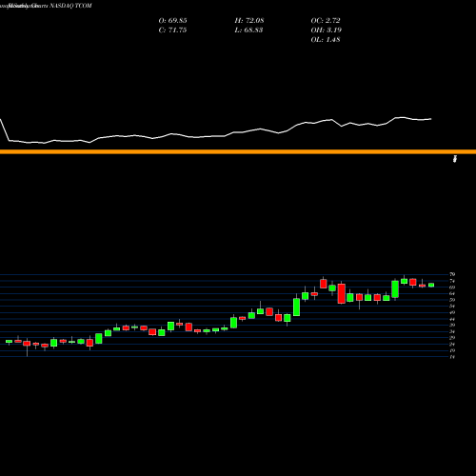This screenshot has height=476, width=476.
Task: Click the OH: 3.19 reading
Action: pos(327,30)
